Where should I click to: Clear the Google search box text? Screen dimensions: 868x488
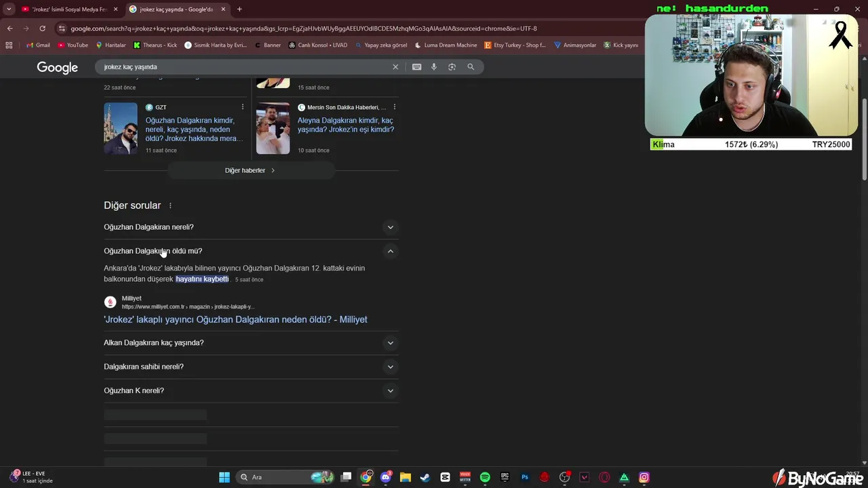tap(395, 67)
